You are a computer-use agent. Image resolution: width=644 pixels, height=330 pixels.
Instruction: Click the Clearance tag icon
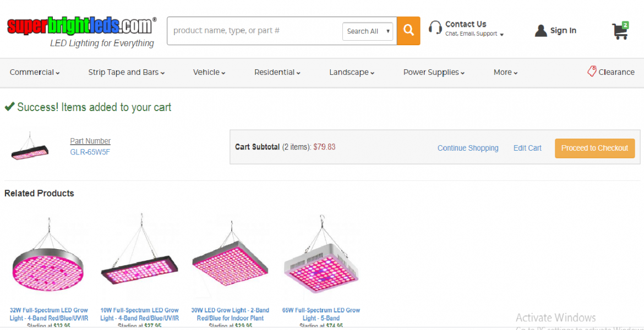(x=592, y=71)
